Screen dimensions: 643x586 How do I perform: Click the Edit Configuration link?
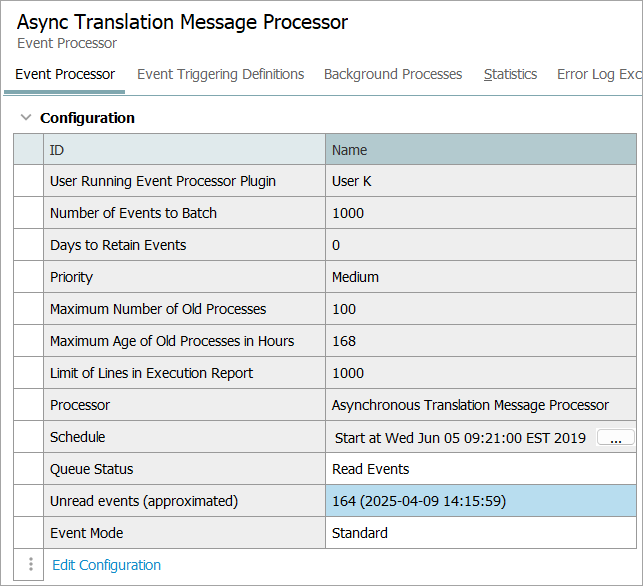(x=106, y=565)
